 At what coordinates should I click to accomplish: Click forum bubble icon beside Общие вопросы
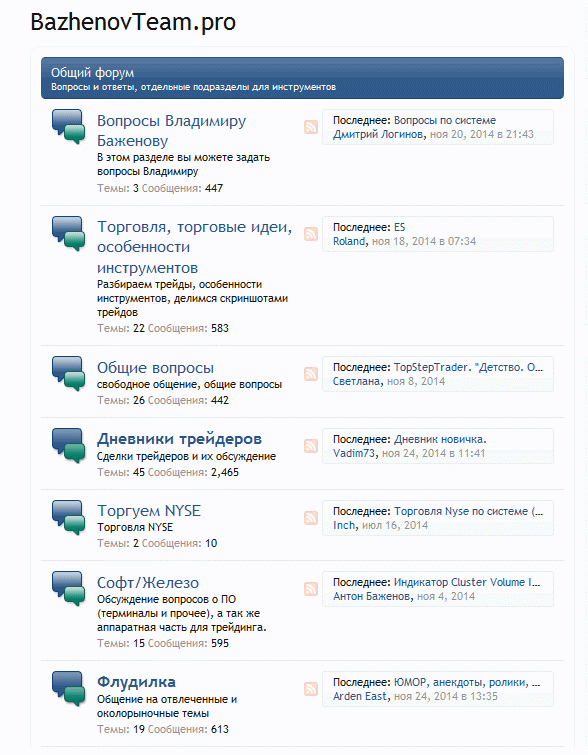pos(68,374)
